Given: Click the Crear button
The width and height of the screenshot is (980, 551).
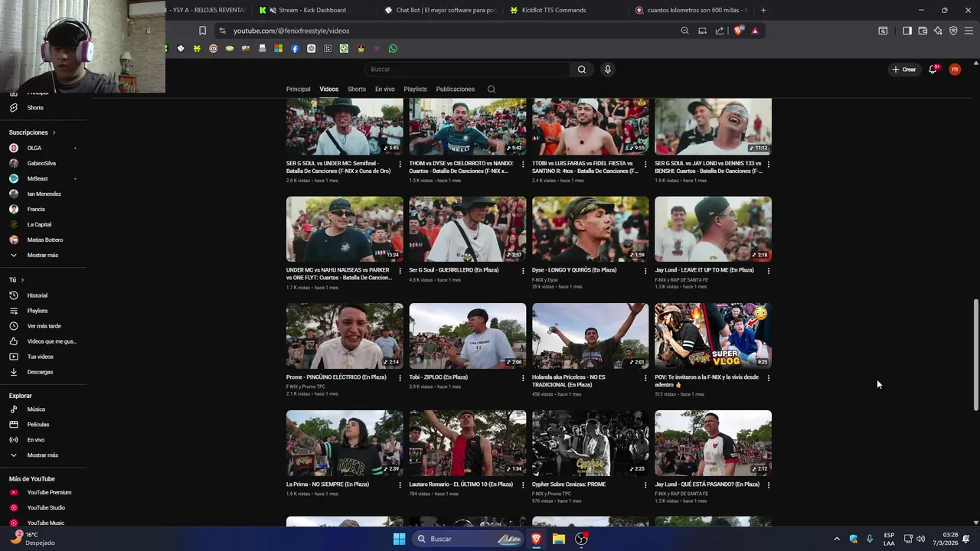Looking at the screenshot, I should tap(903, 70).
